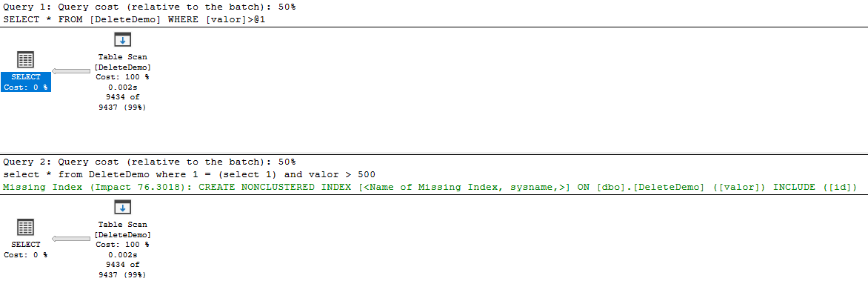Click the unhighlighted SELECT label in Query 2
Viewport: 868px width, 284px height.
click(25, 244)
